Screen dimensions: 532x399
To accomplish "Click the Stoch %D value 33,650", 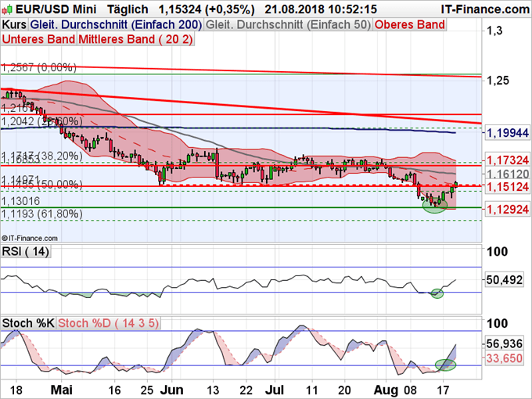I will (504, 358).
